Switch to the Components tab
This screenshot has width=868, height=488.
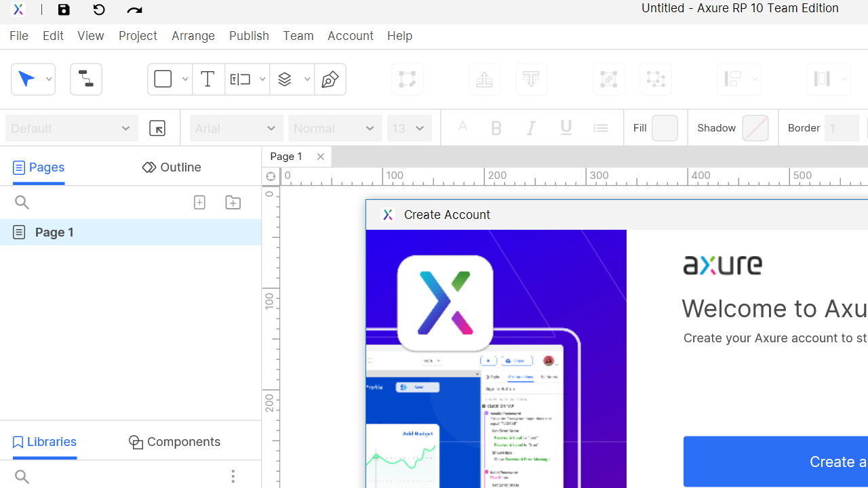click(174, 442)
